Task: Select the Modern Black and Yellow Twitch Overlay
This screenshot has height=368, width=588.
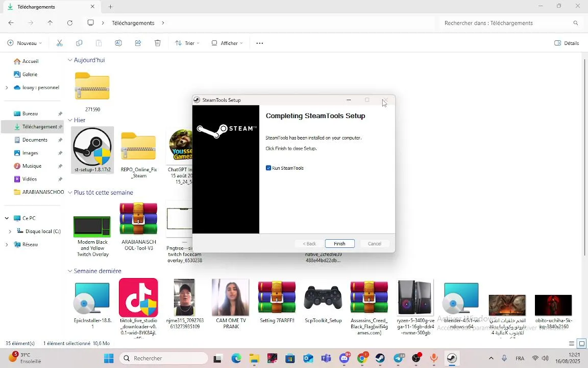Action: click(92, 237)
